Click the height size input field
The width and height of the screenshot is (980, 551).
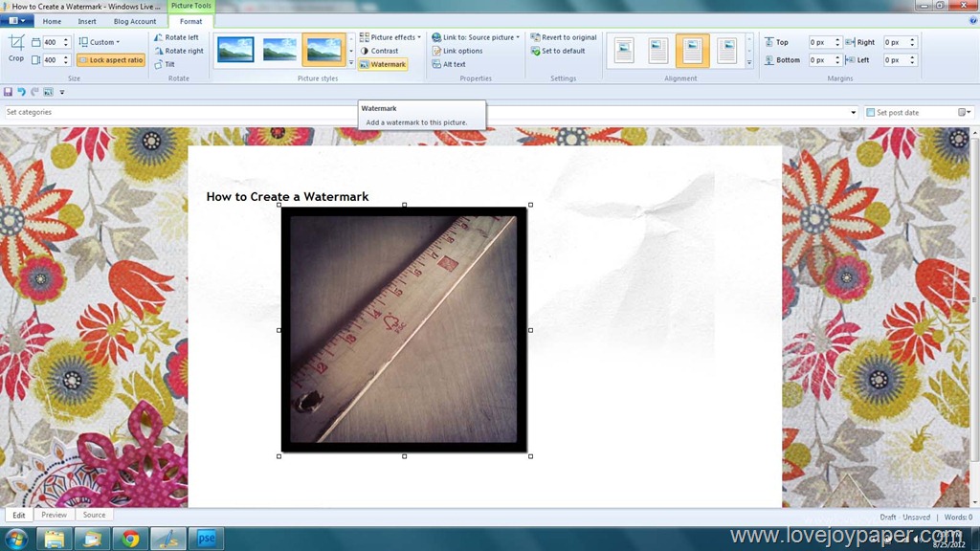coord(52,60)
